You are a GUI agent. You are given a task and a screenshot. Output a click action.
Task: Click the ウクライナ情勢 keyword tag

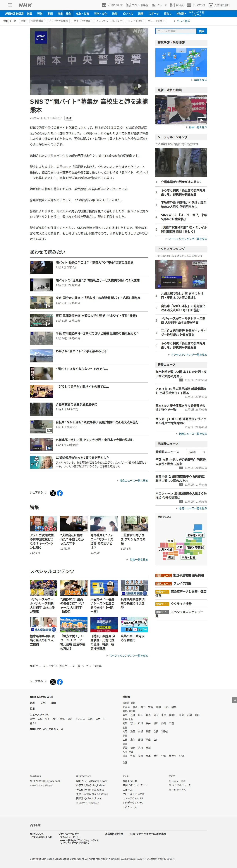[x=82, y=21]
